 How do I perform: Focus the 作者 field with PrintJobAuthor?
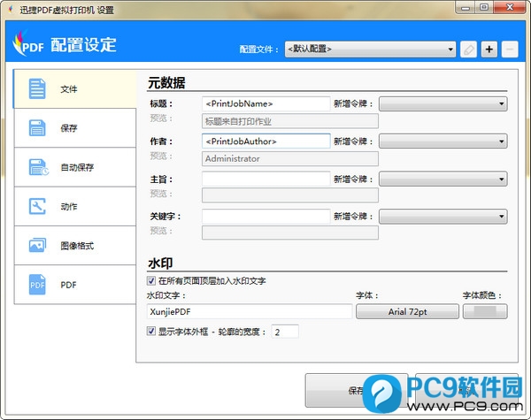click(265, 141)
